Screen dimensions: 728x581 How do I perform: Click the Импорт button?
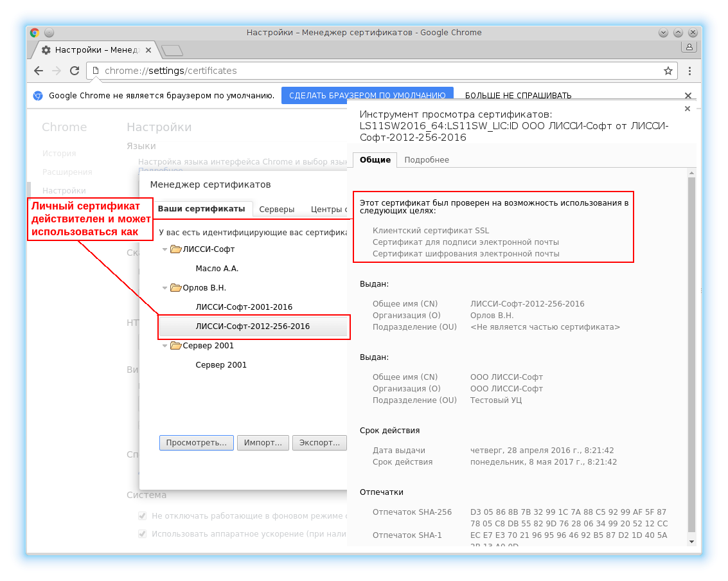coord(262,443)
